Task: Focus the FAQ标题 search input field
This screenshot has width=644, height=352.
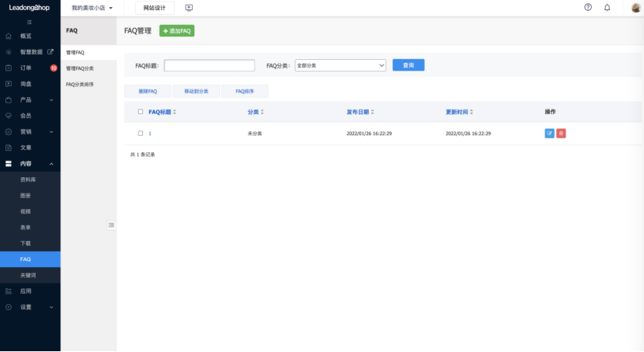Action: point(210,65)
